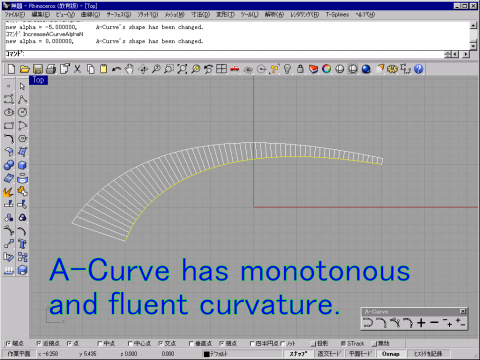Toggle the 点 osnap checkbox
This screenshot has height=360, width=480.
click(x=69, y=343)
